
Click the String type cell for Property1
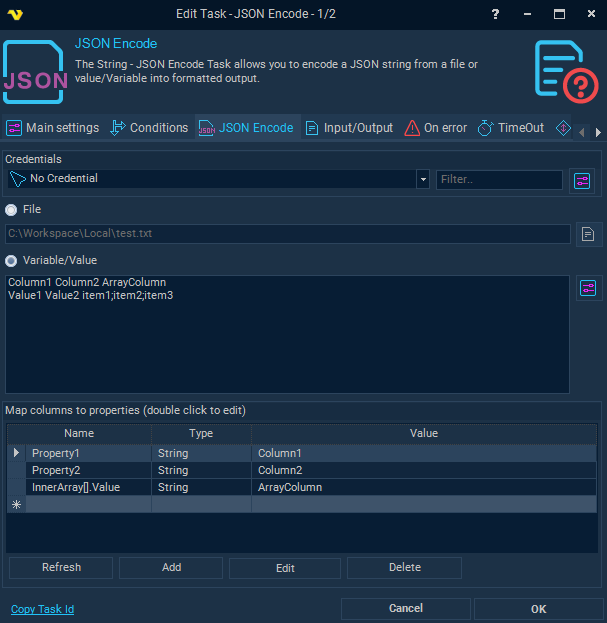pyautogui.click(x=201, y=453)
